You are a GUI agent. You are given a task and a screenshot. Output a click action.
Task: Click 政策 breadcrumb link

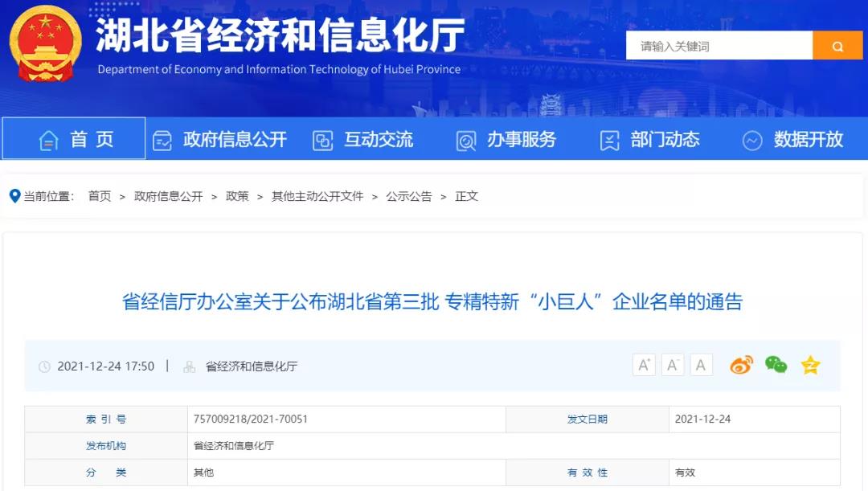[237, 196]
